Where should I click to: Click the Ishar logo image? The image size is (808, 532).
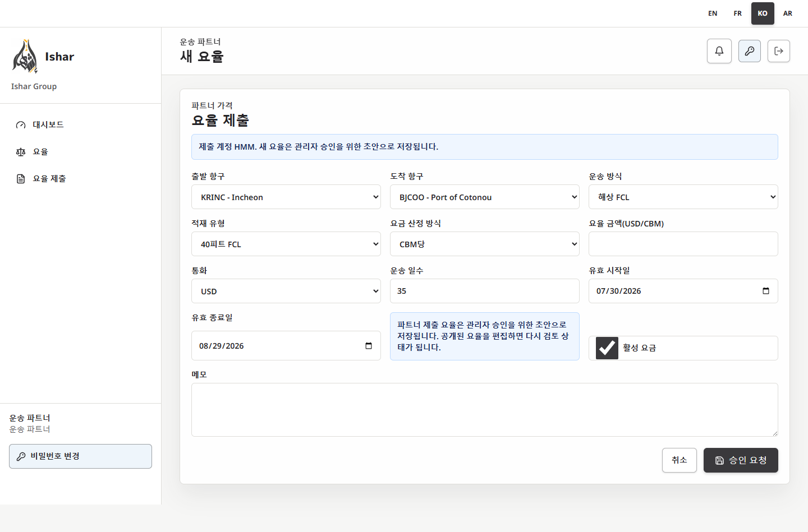[25, 57]
